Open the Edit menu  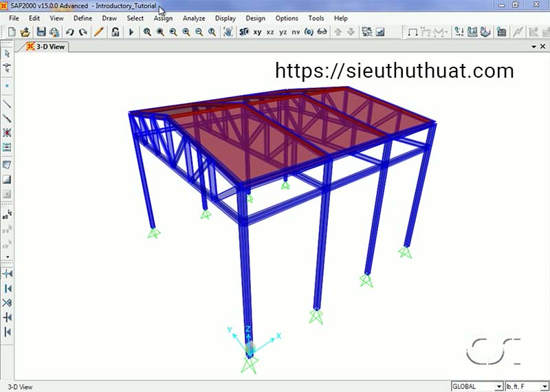pyautogui.click(x=34, y=19)
